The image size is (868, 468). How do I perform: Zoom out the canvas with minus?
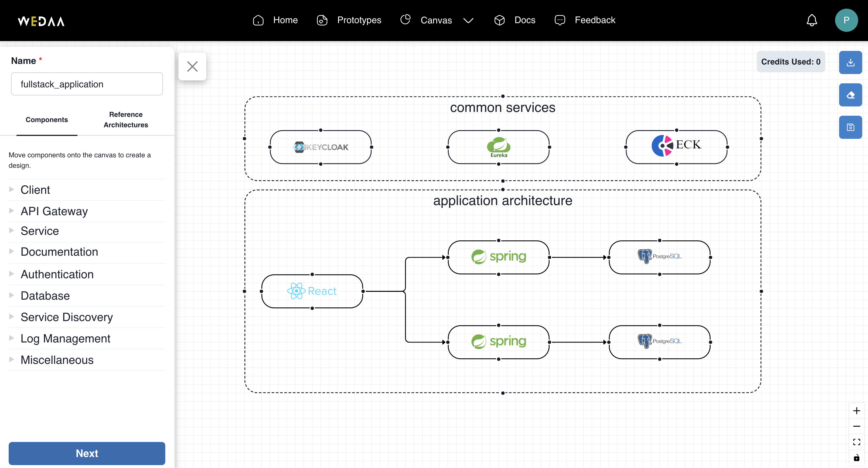tap(856, 427)
